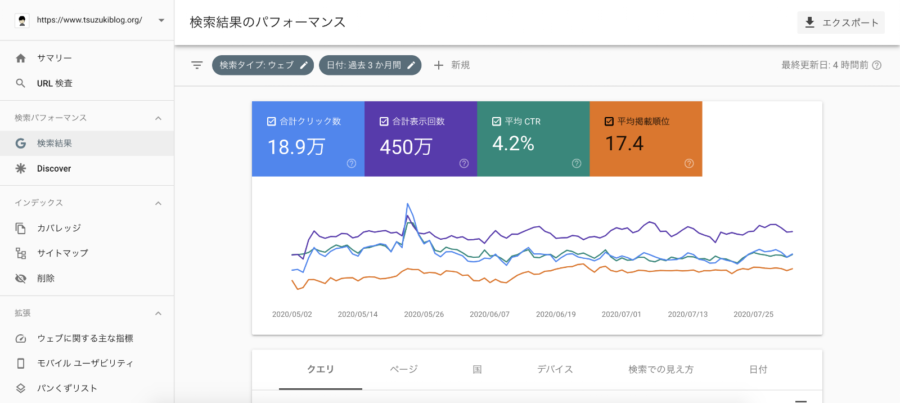Edit the 検索タイプ: ウェブ filter pencil
The width and height of the screenshot is (900, 403).
(304, 65)
